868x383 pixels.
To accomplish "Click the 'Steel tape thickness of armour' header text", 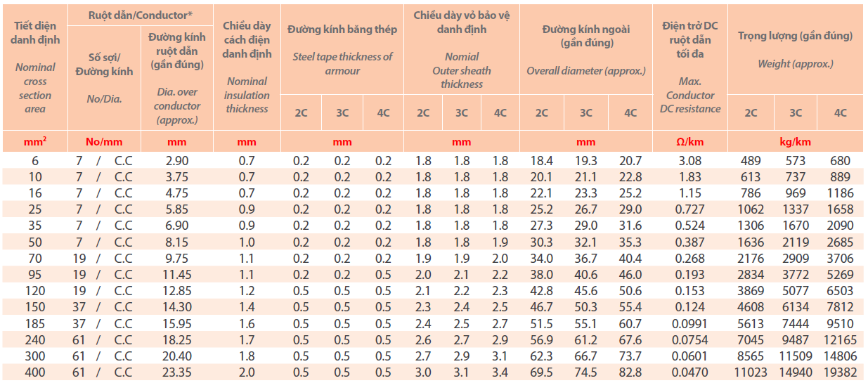I will click(x=342, y=63).
